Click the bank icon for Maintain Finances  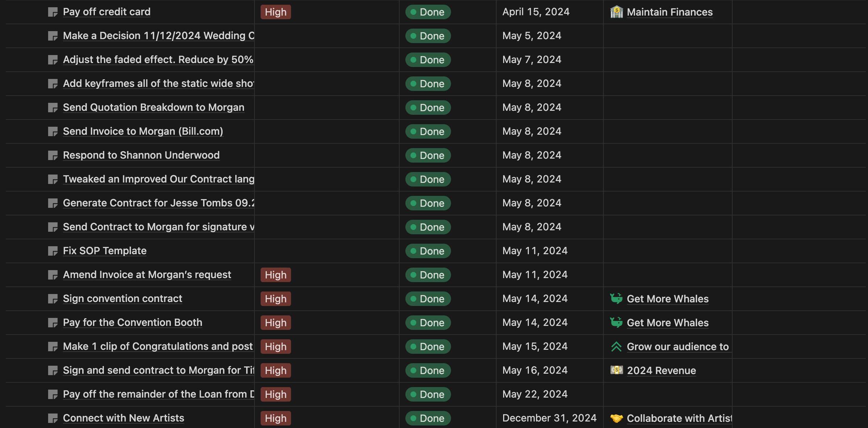(616, 12)
